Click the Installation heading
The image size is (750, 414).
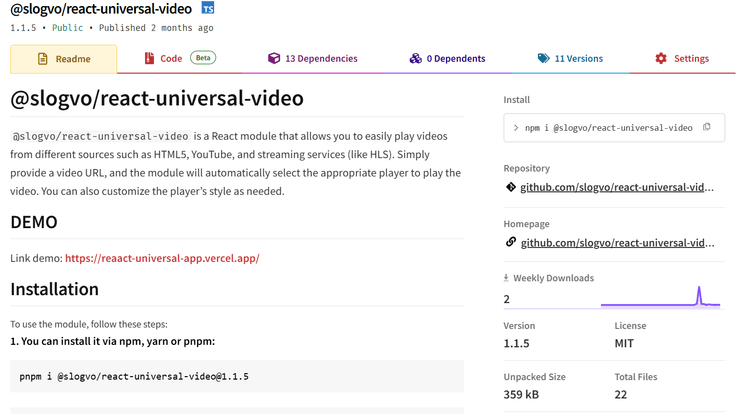tap(55, 289)
